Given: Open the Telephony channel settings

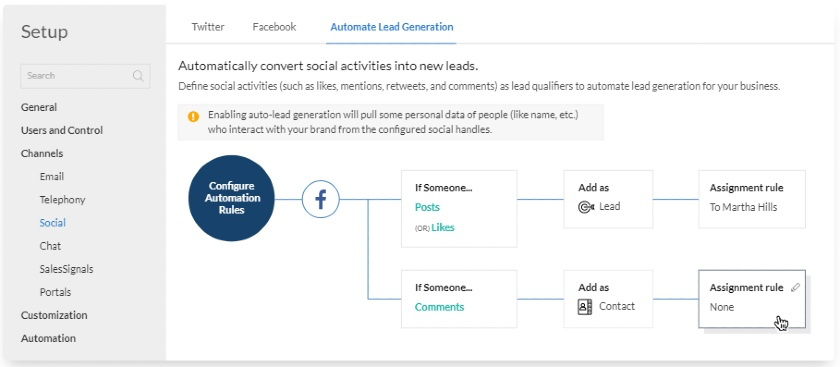Looking at the screenshot, I should [x=62, y=199].
